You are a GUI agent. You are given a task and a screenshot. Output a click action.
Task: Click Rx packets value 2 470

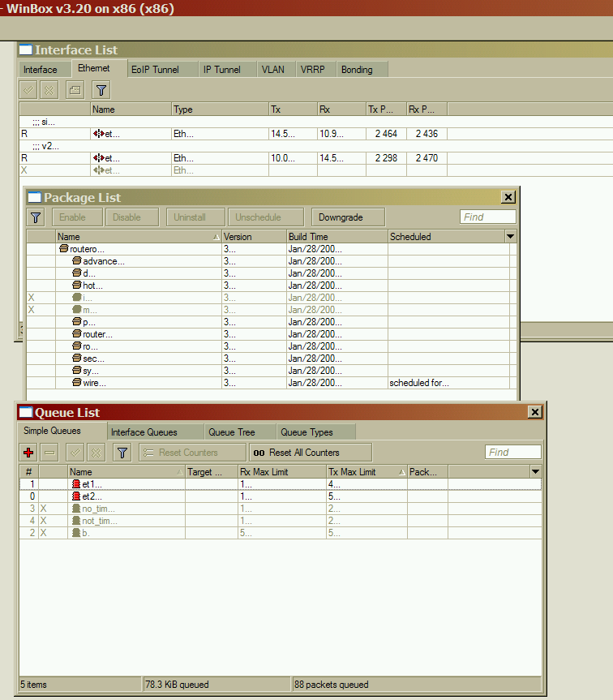tap(427, 157)
